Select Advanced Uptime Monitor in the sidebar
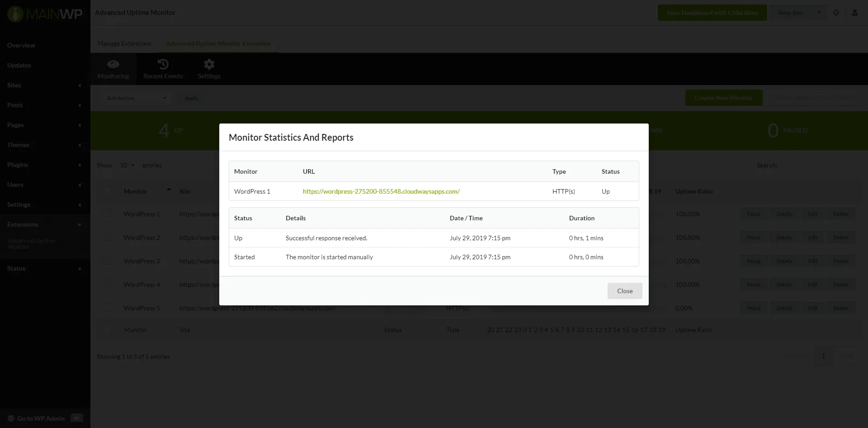Viewport: 868px width, 428px height. [31, 243]
